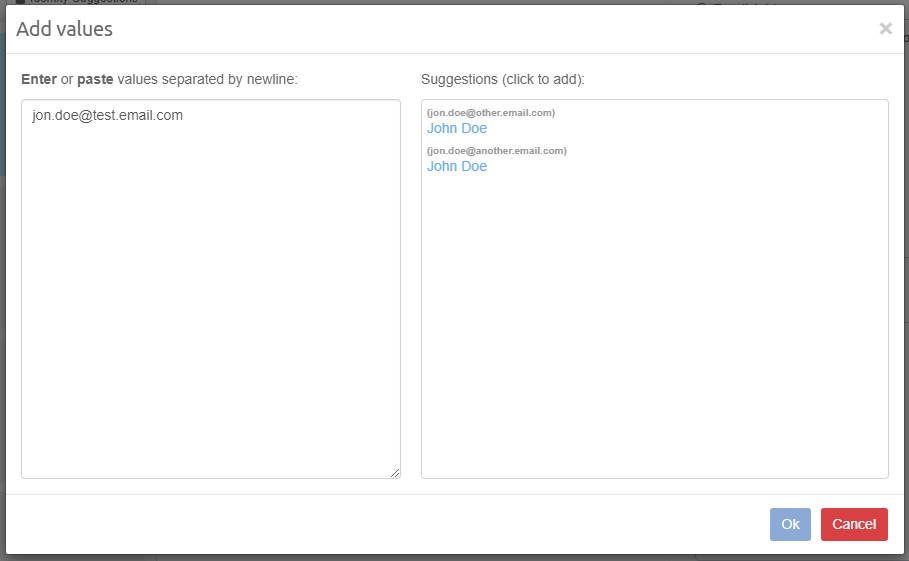Click the 'values separated by newline' text
Screen dimensions: 909x561
(207, 78)
